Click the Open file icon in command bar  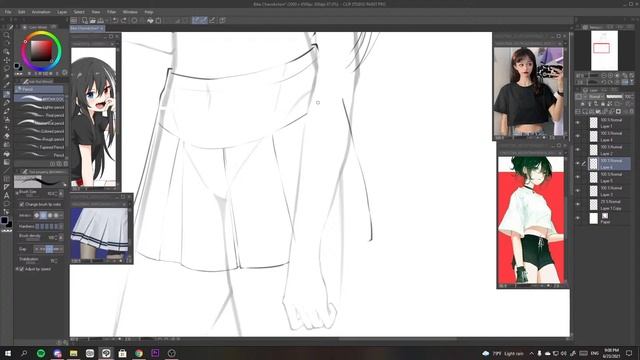click(93, 20)
